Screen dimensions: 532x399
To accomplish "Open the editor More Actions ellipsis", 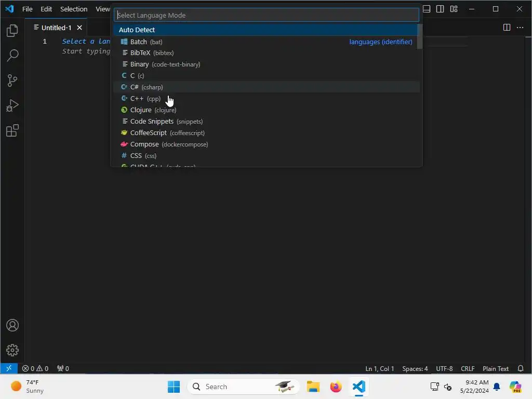I will 520,28.
